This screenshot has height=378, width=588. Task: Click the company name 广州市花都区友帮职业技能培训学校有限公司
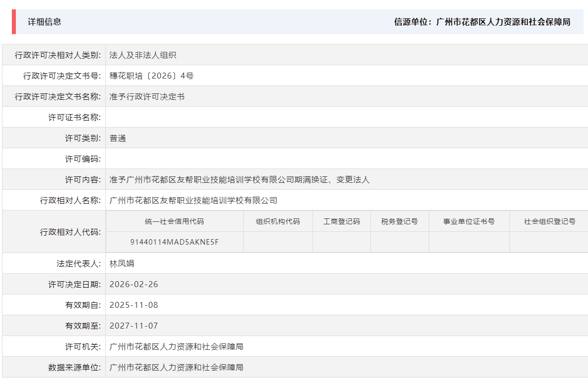coord(192,200)
